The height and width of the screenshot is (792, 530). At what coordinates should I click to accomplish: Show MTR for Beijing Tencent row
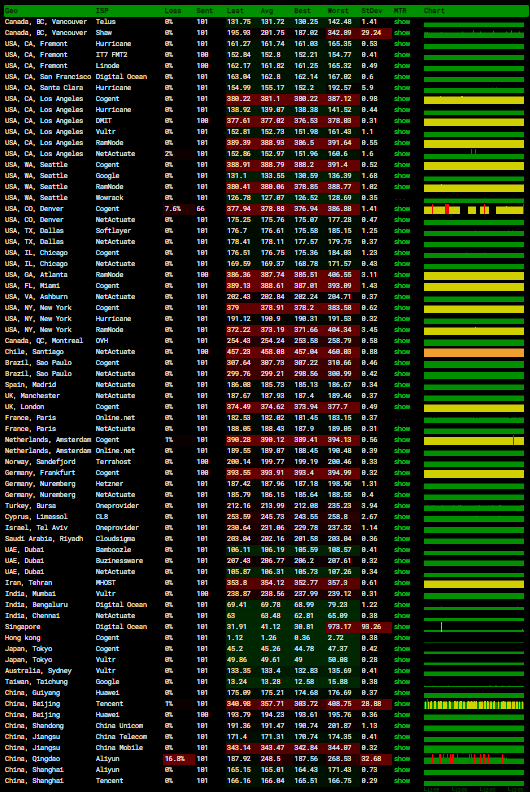point(402,704)
